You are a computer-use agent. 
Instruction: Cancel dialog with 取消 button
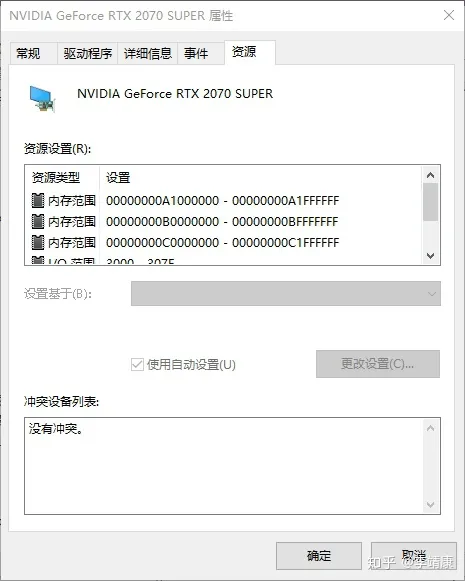[414, 556]
